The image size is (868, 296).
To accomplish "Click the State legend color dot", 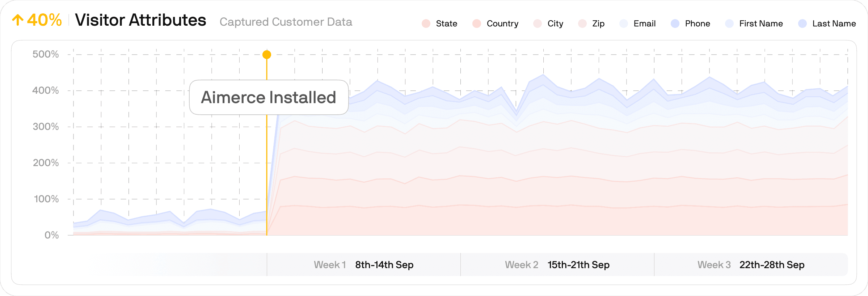I will pyautogui.click(x=426, y=24).
